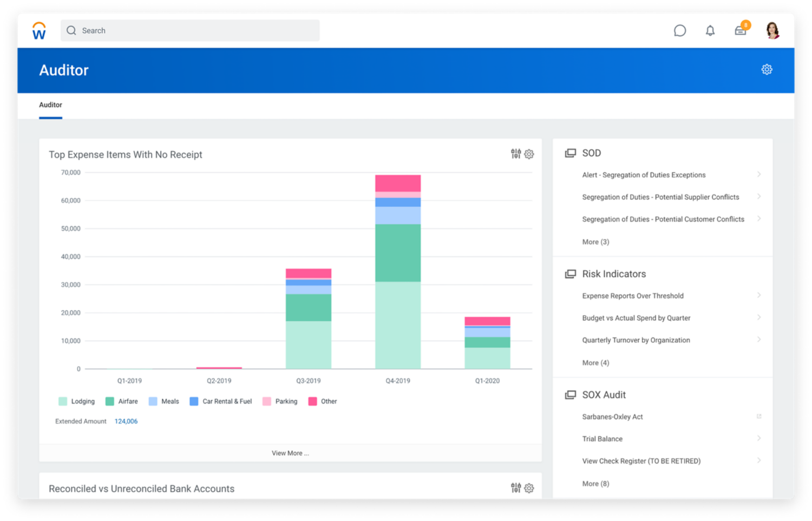This screenshot has width=812, height=521.
Task: Click the View More button
Action: (x=290, y=453)
